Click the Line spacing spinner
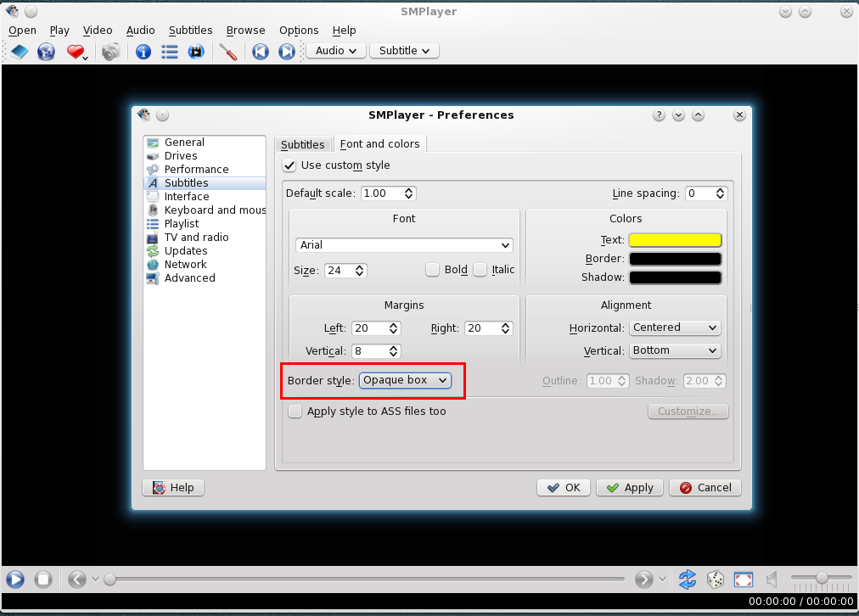Image resolution: width=859 pixels, height=616 pixels. click(x=707, y=193)
